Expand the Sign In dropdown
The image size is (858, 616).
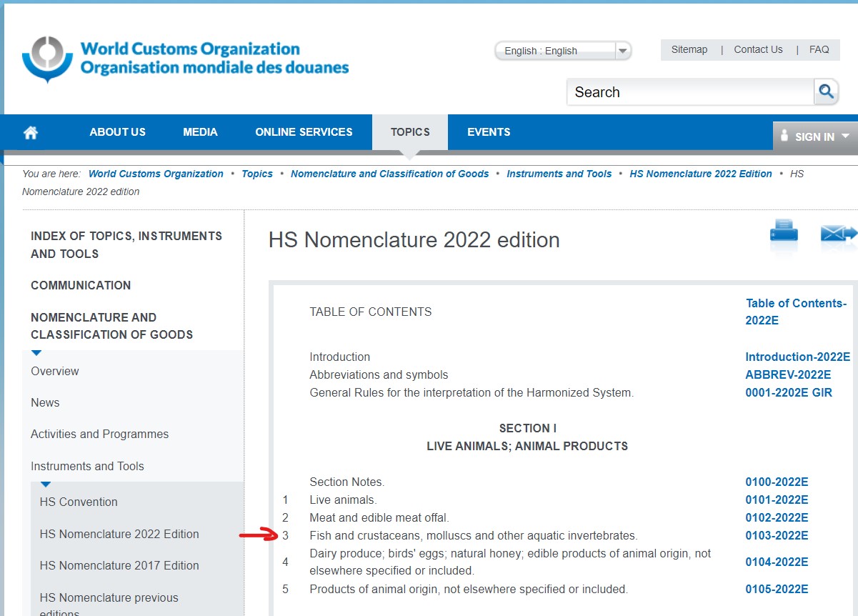[815, 136]
